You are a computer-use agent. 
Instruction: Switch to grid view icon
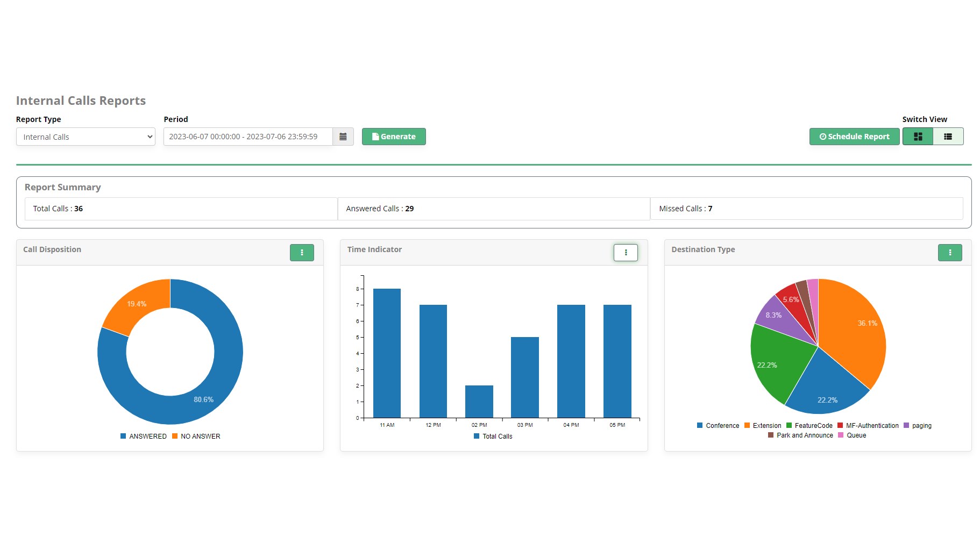click(x=918, y=137)
